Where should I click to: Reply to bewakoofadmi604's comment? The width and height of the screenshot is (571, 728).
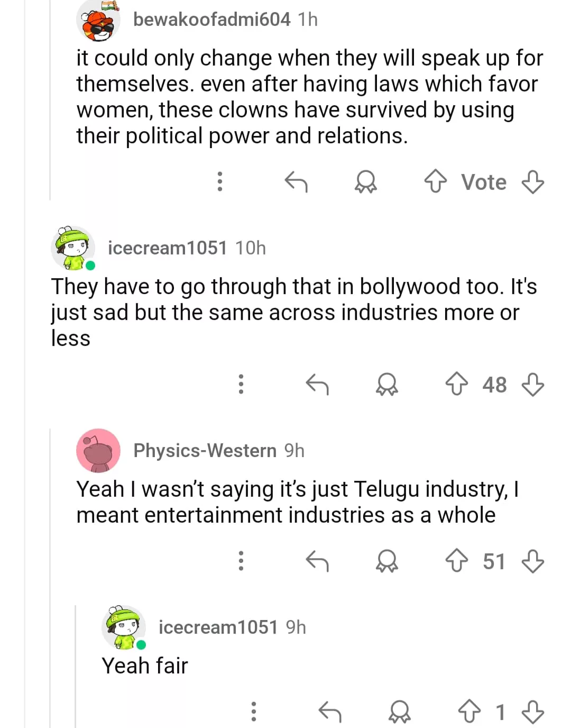coord(296,181)
